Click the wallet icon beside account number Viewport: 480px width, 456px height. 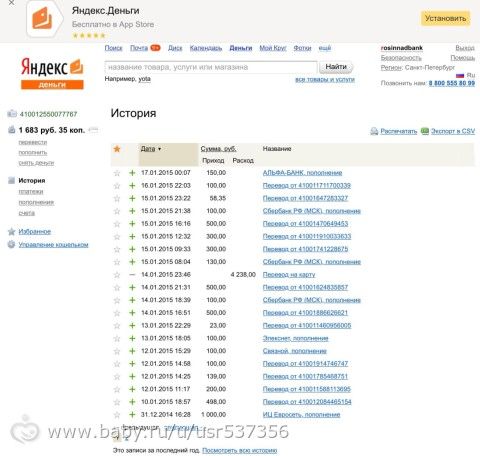tap(12, 114)
